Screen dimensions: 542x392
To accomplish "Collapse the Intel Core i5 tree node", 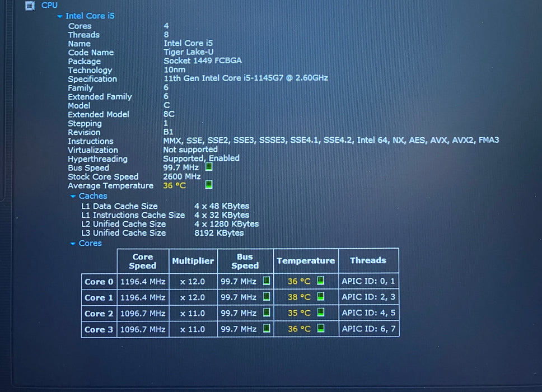I will [60, 16].
